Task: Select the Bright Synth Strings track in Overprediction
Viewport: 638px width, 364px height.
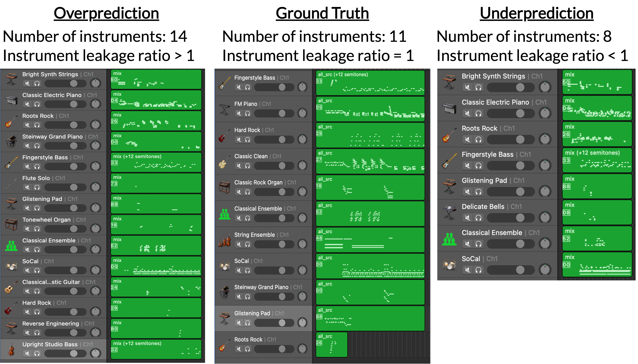Action: [50, 74]
